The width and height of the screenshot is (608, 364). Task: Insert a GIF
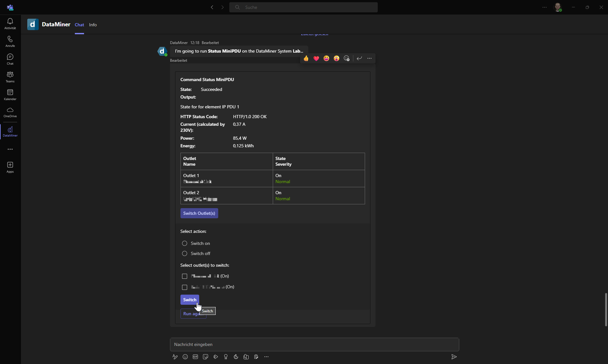[x=195, y=357]
